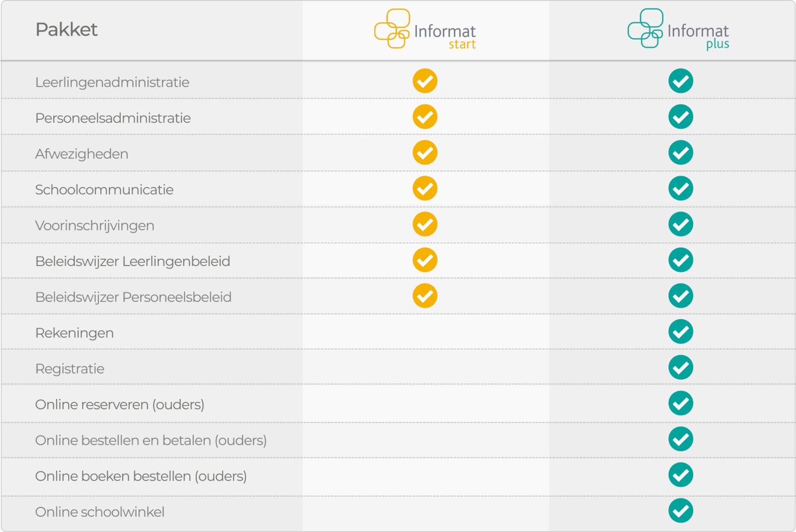Click teal checkmark for Schoolcommunicatie

click(681, 188)
